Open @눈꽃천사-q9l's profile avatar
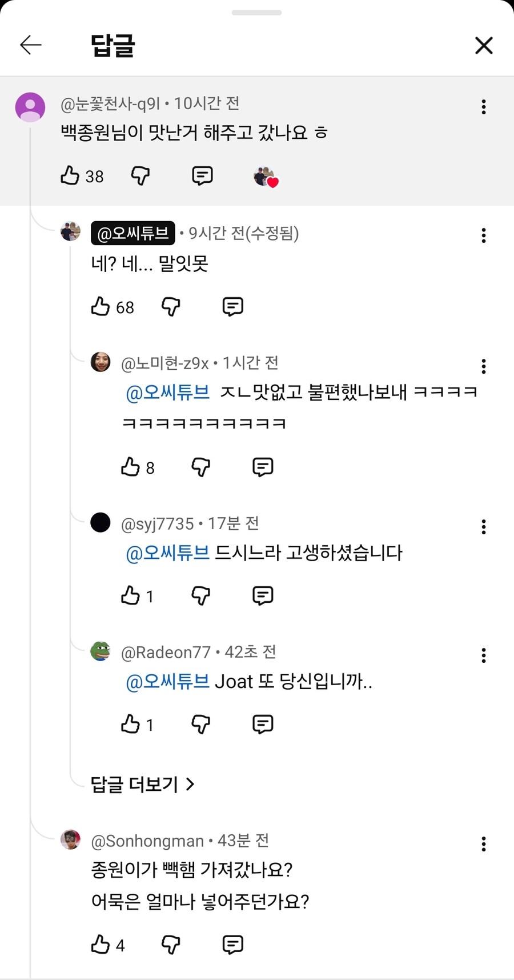This screenshot has width=514, height=980. (30, 106)
